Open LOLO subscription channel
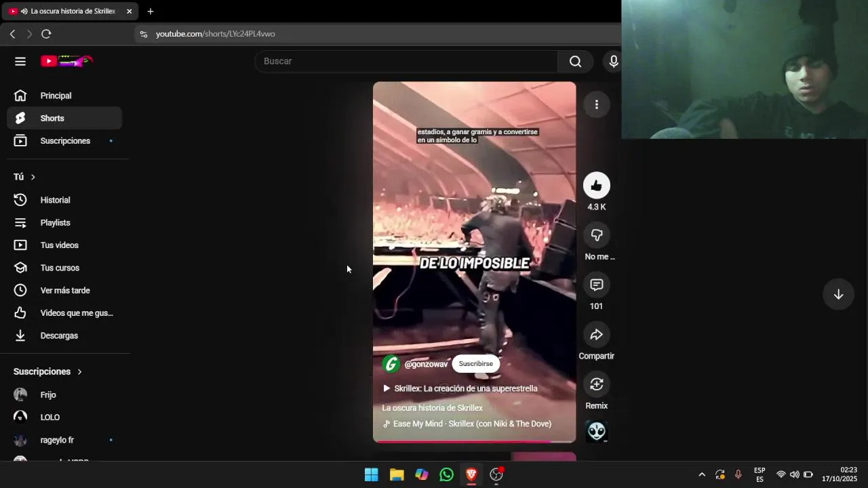Viewport: 868px width, 488px height. click(64, 418)
